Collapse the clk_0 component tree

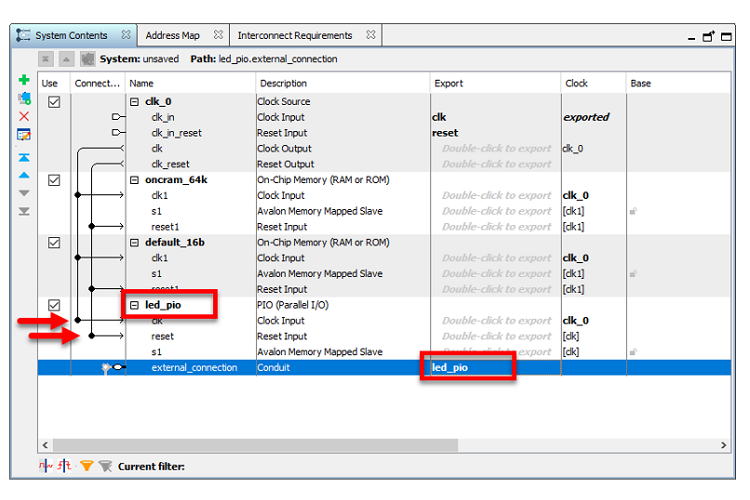(x=134, y=102)
